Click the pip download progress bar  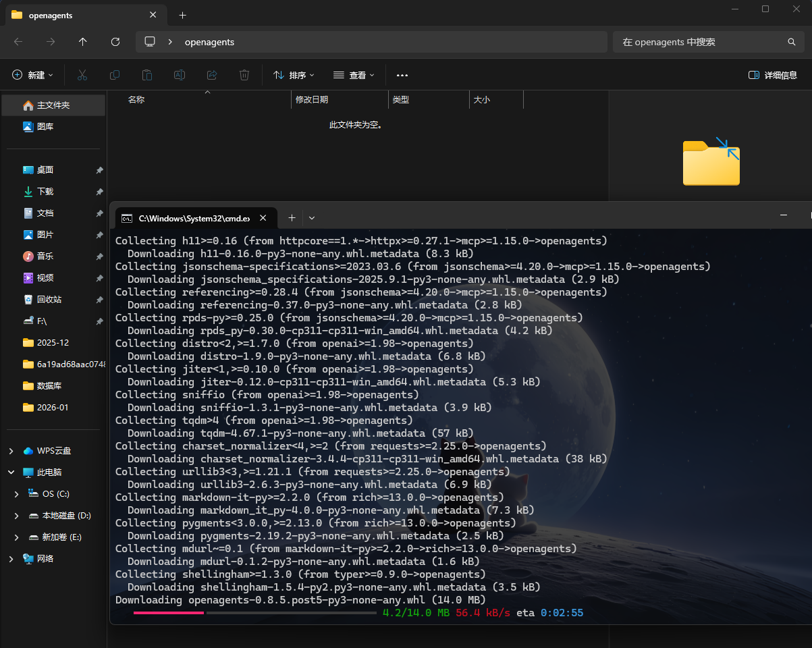pos(255,613)
